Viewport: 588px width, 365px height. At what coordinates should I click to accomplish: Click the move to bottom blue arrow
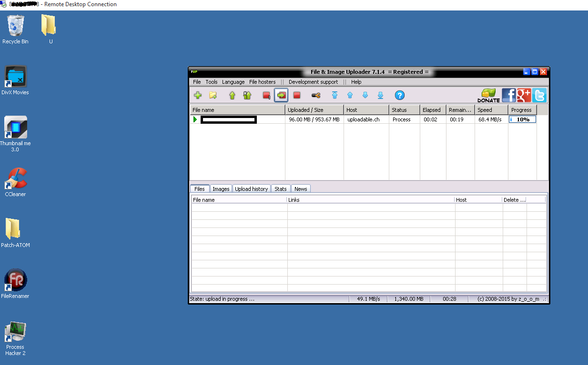tap(380, 95)
